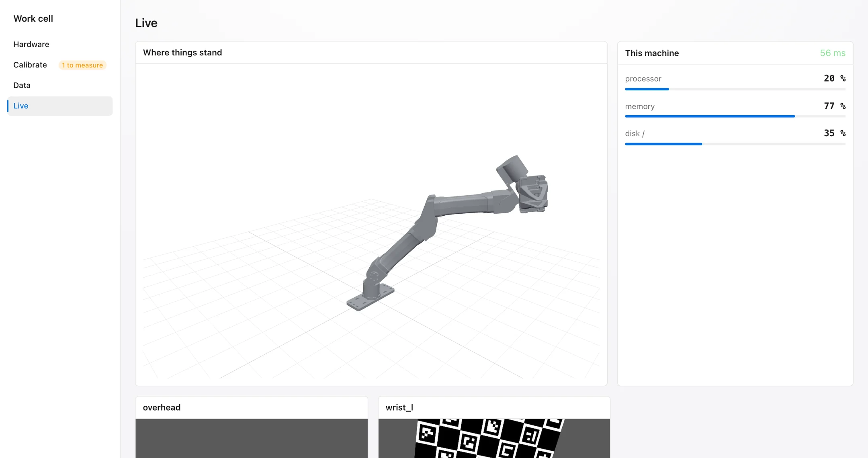The width and height of the screenshot is (868, 458).
Task: Click the 'This machine' heading
Action: point(652,53)
